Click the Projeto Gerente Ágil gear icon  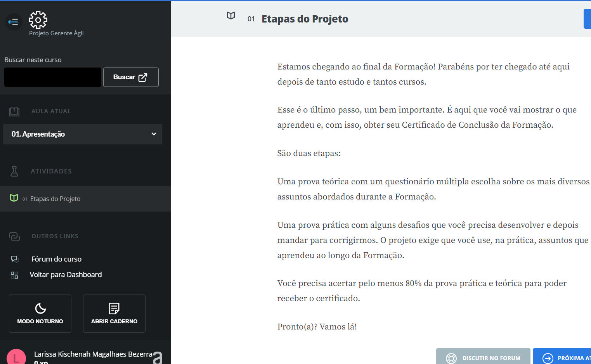click(38, 19)
